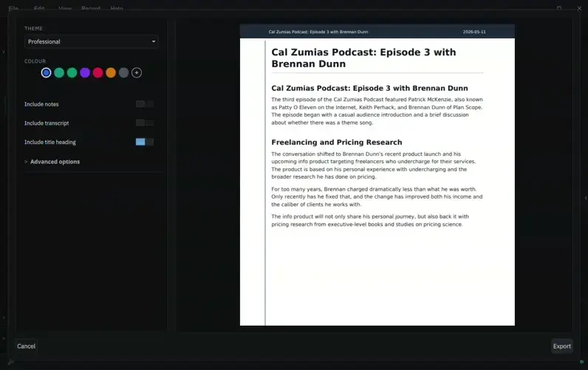The height and width of the screenshot is (370, 588).
Task: Click the green status dot at bottom right
Action: click(x=581, y=362)
